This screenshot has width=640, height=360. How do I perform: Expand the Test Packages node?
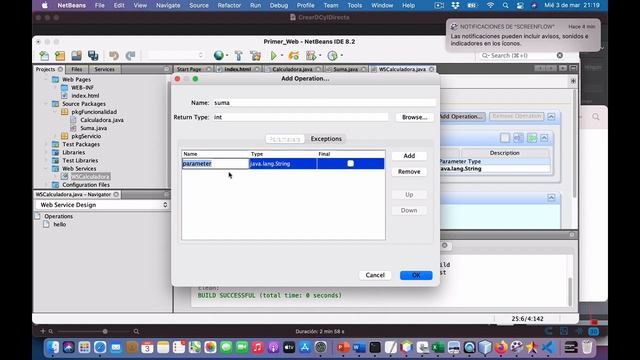click(x=46, y=144)
